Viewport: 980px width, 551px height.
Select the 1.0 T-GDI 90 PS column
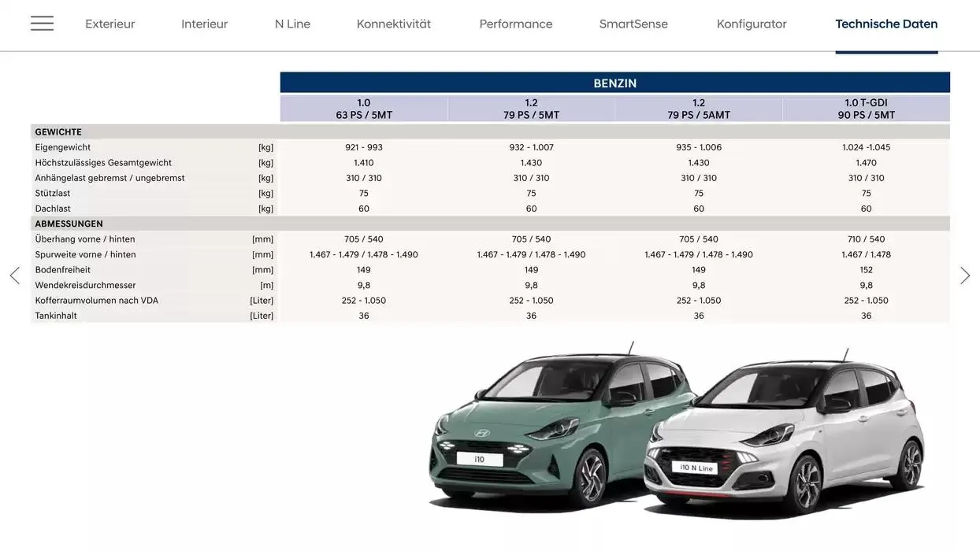pyautogui.click(x=866, y=107)
